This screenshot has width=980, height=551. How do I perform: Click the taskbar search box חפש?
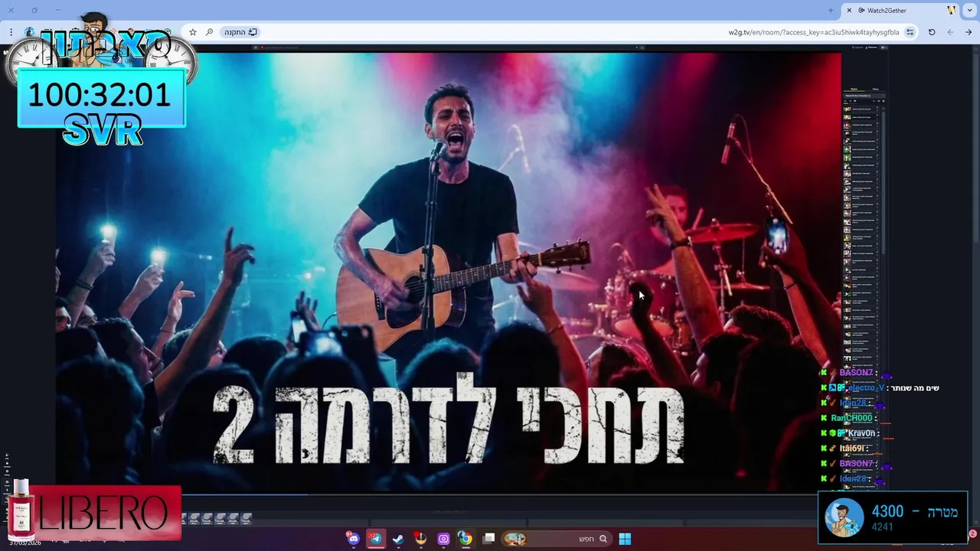[x=557, y=539]
